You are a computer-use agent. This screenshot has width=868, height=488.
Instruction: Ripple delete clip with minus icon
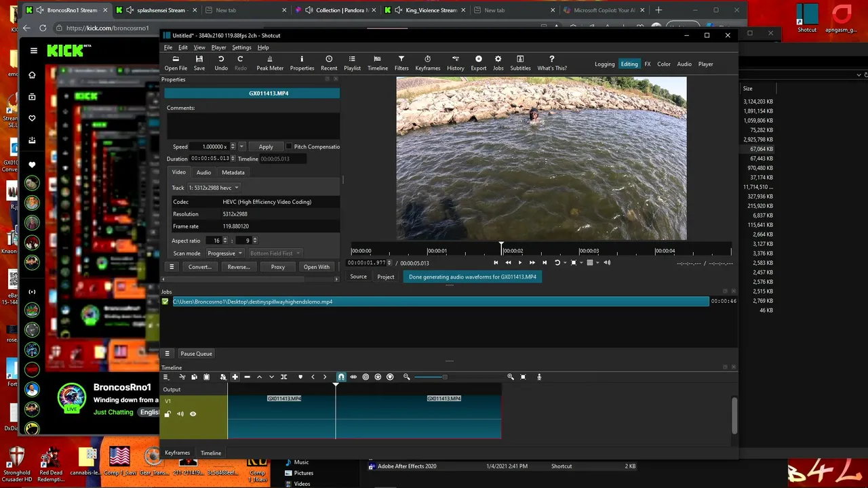(x=247, y=377)
